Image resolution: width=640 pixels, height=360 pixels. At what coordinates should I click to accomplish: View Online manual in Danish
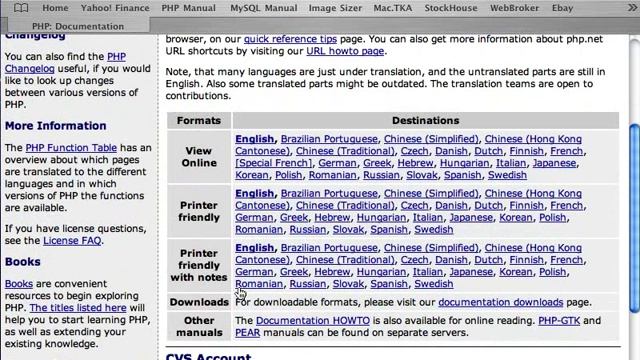pos(451,151)
